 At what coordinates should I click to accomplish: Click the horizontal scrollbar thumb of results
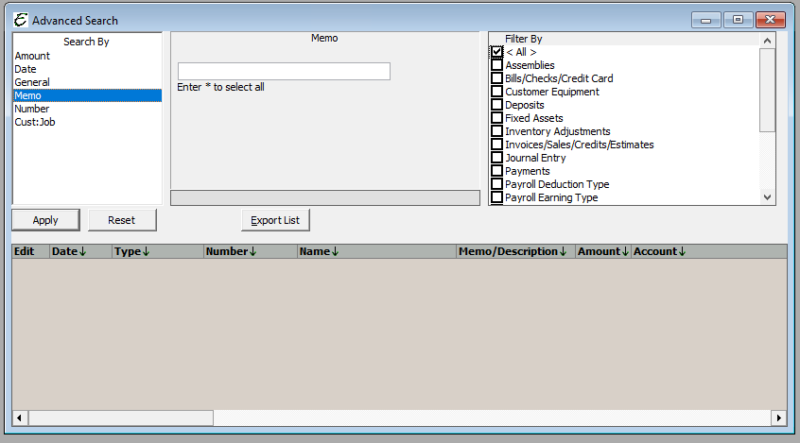[x=118, y=417]
